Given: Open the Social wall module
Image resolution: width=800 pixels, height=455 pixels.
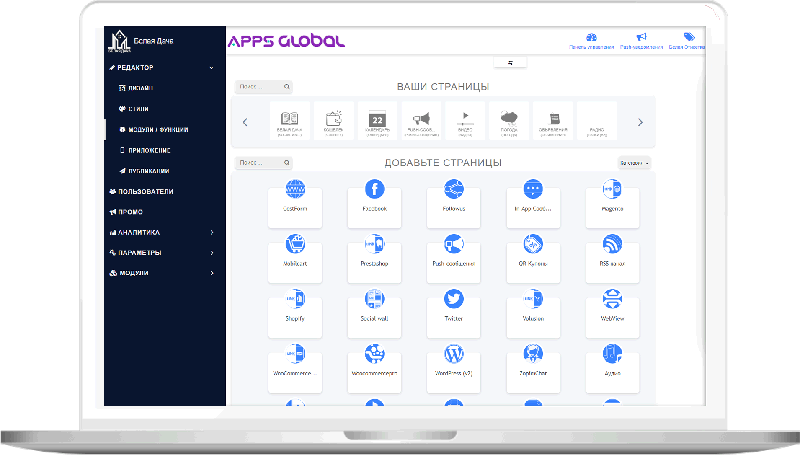Looking at the screenshot, I should [x=374, y=312].
